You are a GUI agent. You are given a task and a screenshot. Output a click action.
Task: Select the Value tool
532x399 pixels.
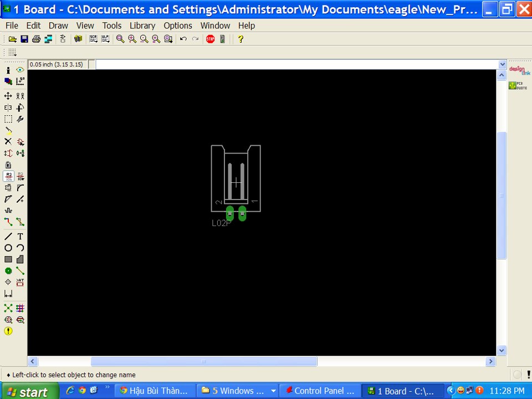(20, 176)
